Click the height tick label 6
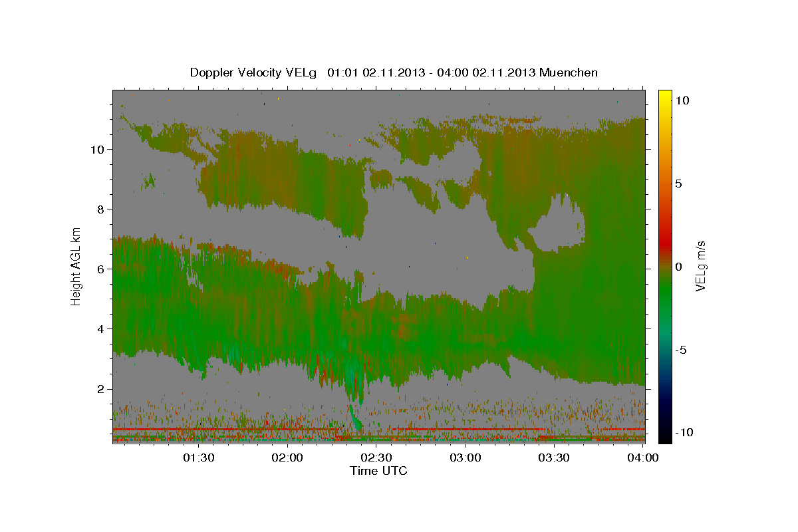This screenshot has height=532, width=798. pyautogui.click(x=101, y=269)
